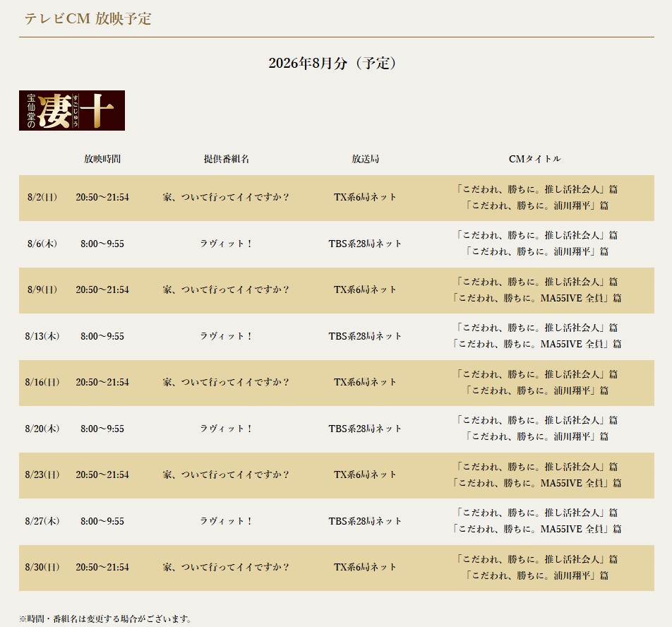This screenshot has height=627, width=672.
Task: Click ラヴィット！ in the 8/6 row
Action: coord(227,244)
